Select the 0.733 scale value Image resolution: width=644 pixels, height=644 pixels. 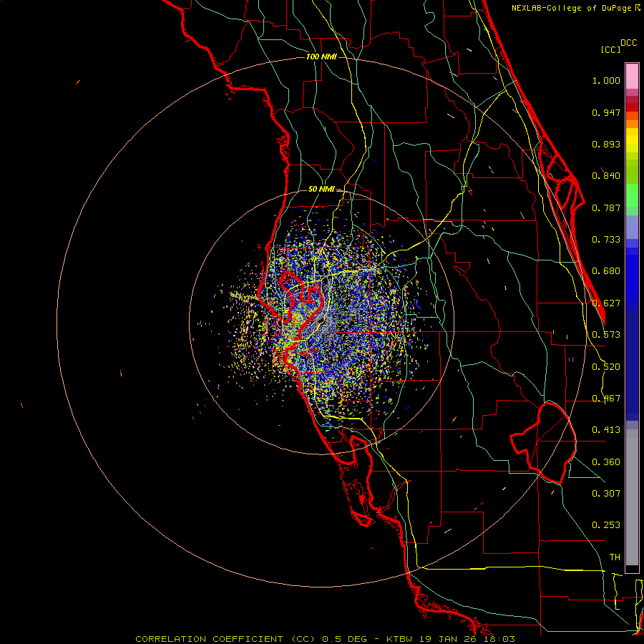coord(606,240)
